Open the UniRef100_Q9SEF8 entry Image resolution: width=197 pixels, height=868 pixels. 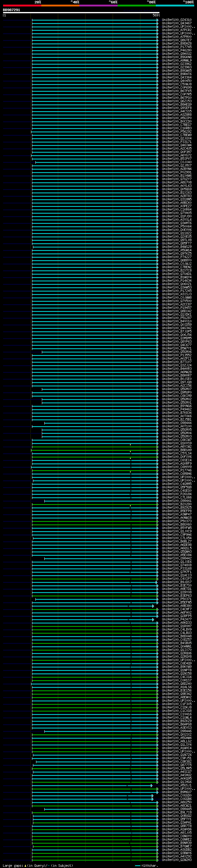177,108
